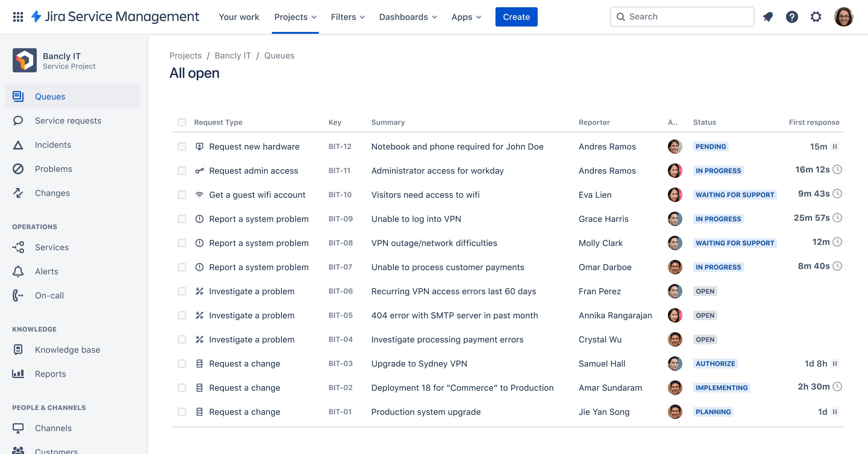The height and width of the screenshot is (454, 868).
Task: Click the Reports icon in sidebar
Action: (x=18, y=374)
